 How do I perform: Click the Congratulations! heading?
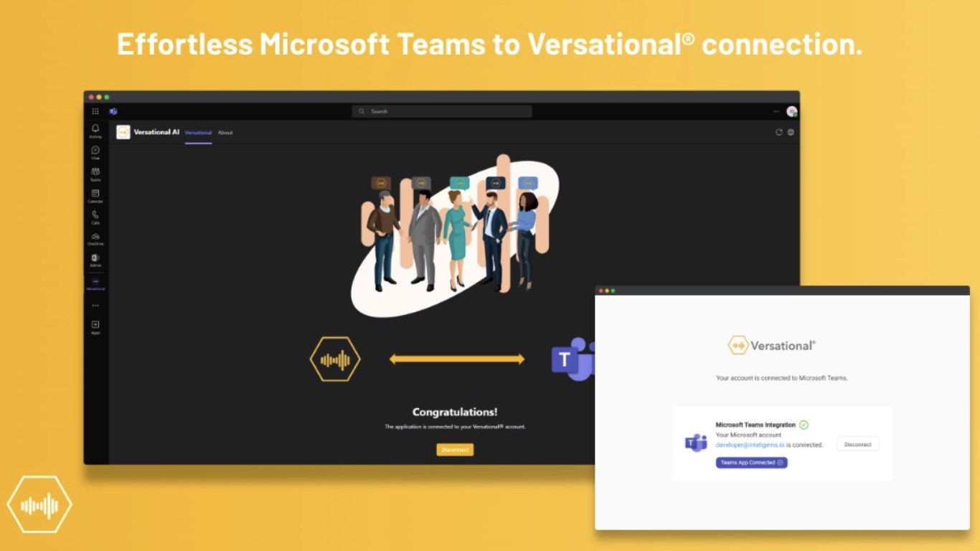(455, 412)
